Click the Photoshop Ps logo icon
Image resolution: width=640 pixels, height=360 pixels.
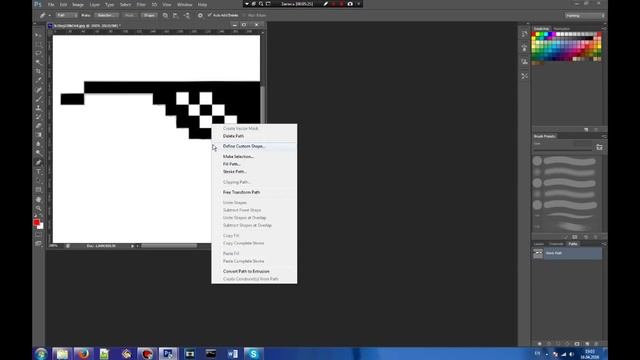tap(38, 4)
